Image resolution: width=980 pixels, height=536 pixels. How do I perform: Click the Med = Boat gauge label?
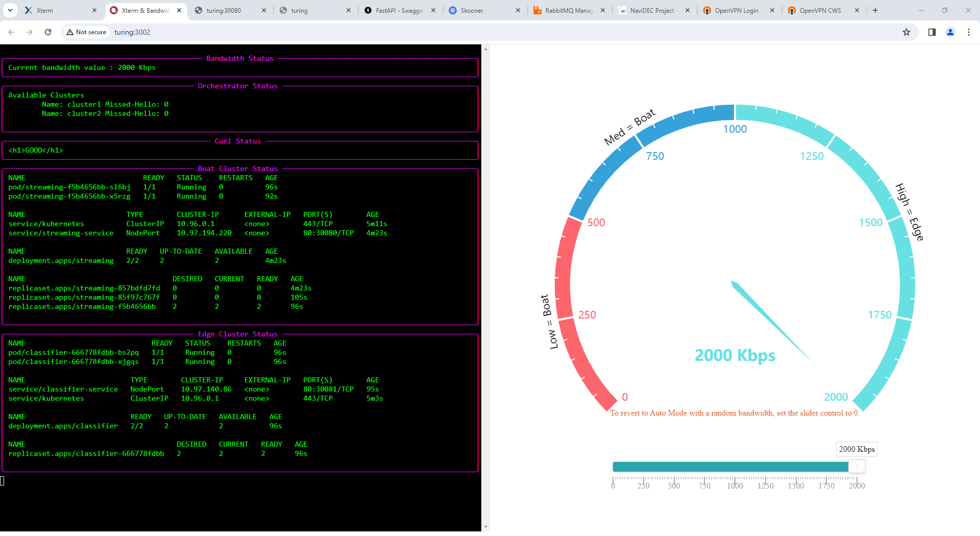629,127
